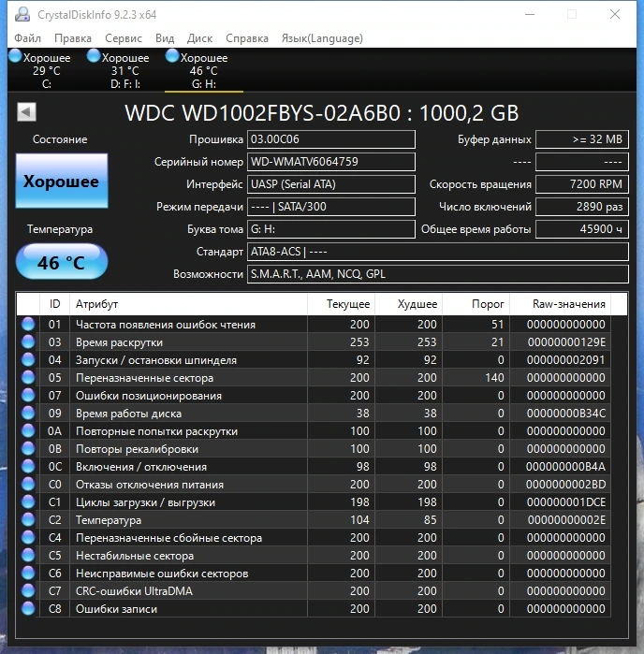Select the C: disk status orb
Screen dimensions: 644x654
click(x=15, y=56)
